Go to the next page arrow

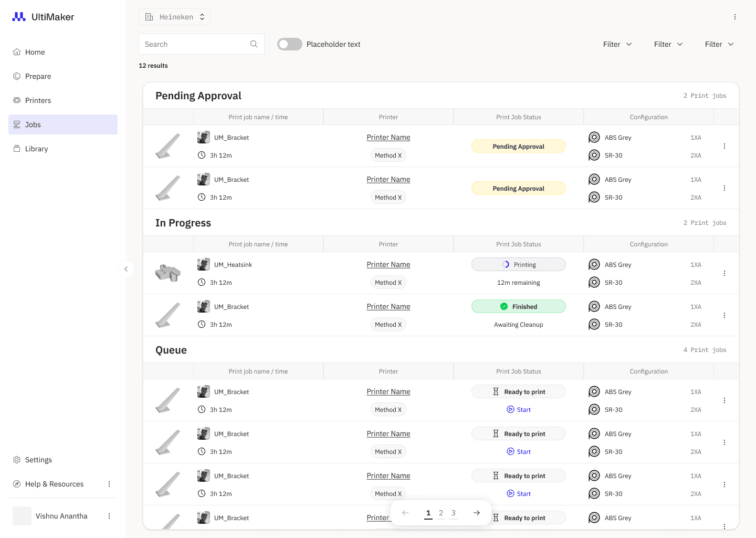[477, 513]
